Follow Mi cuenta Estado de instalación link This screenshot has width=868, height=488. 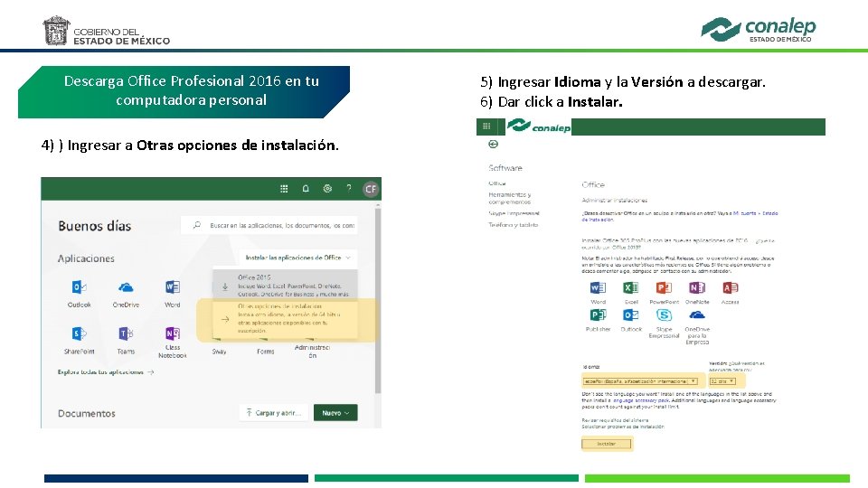coord(755,213)
